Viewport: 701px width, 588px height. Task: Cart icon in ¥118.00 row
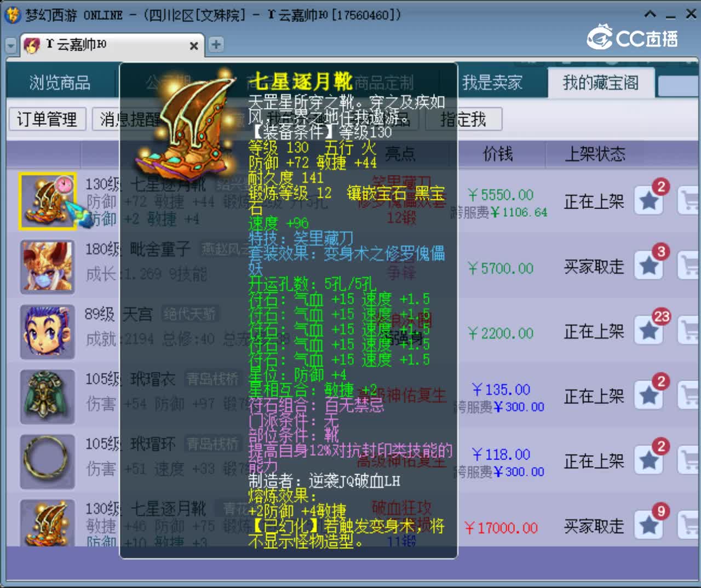[689, 460]
